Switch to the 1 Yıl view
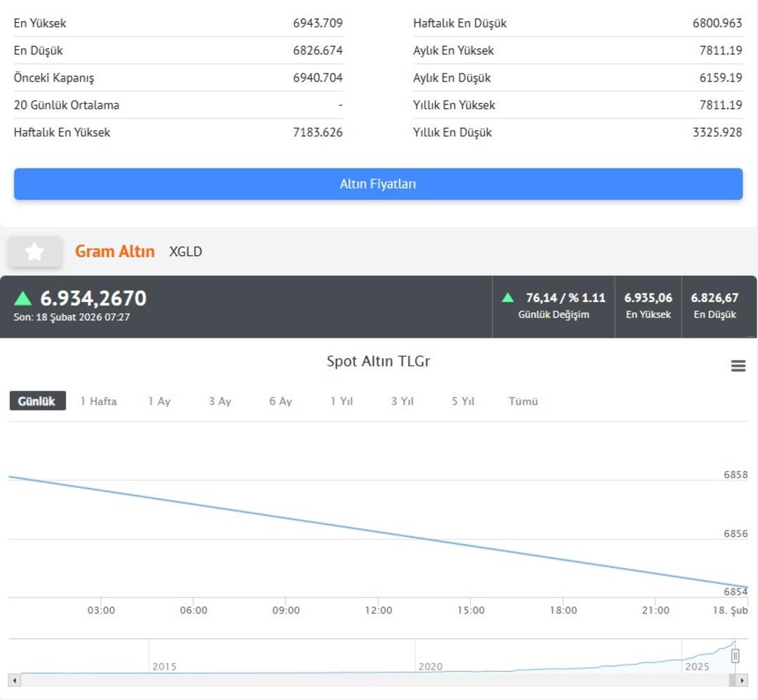The image size is (758, 700). pyautogui.click(x=342, y=402)
